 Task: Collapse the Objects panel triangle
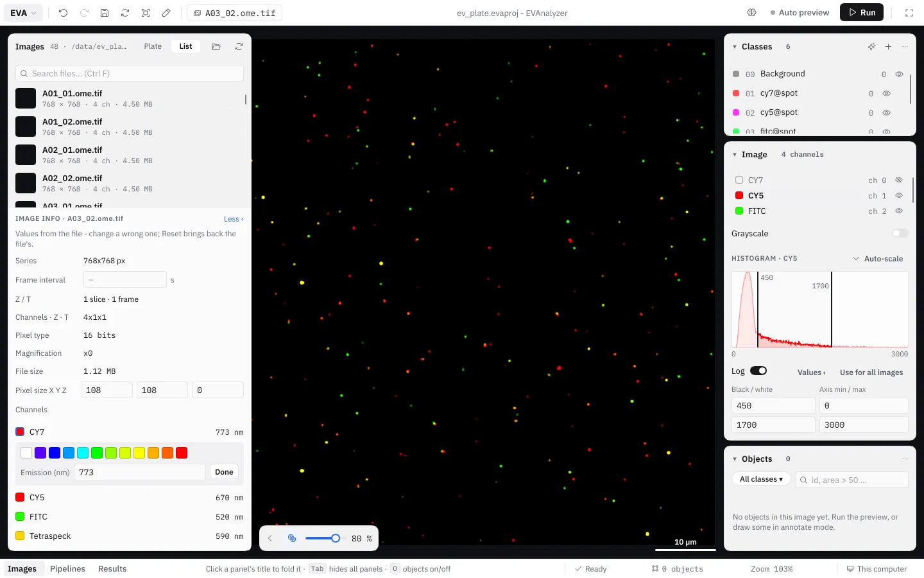735,459
